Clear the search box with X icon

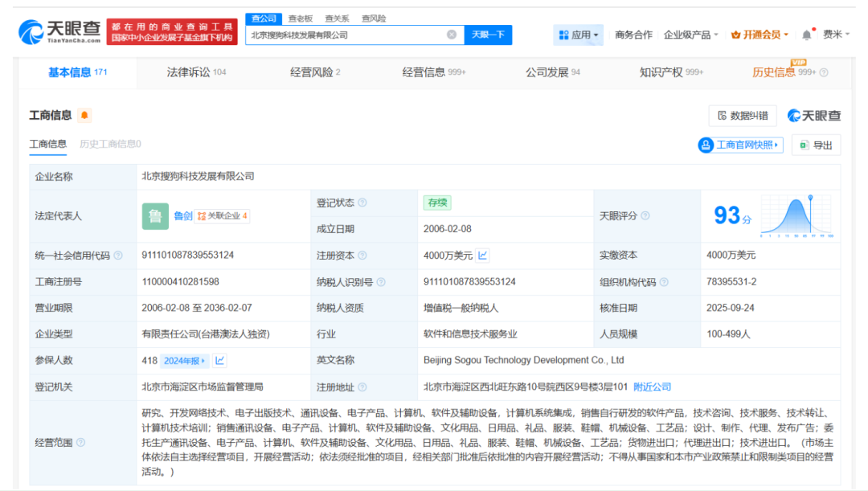tap(452, 35)
